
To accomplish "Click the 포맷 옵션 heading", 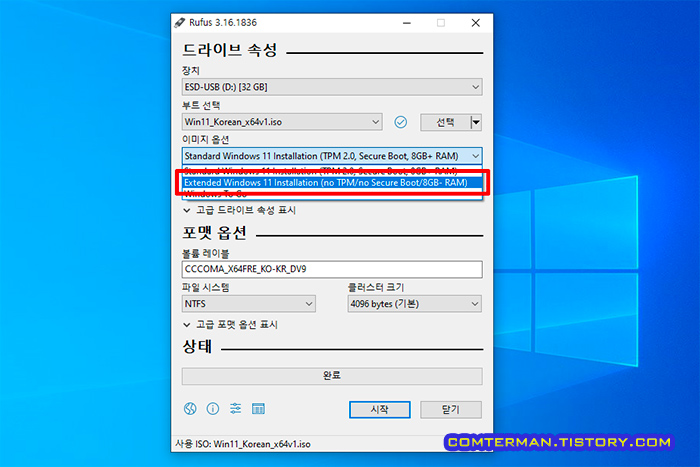I will click(214, 233).
